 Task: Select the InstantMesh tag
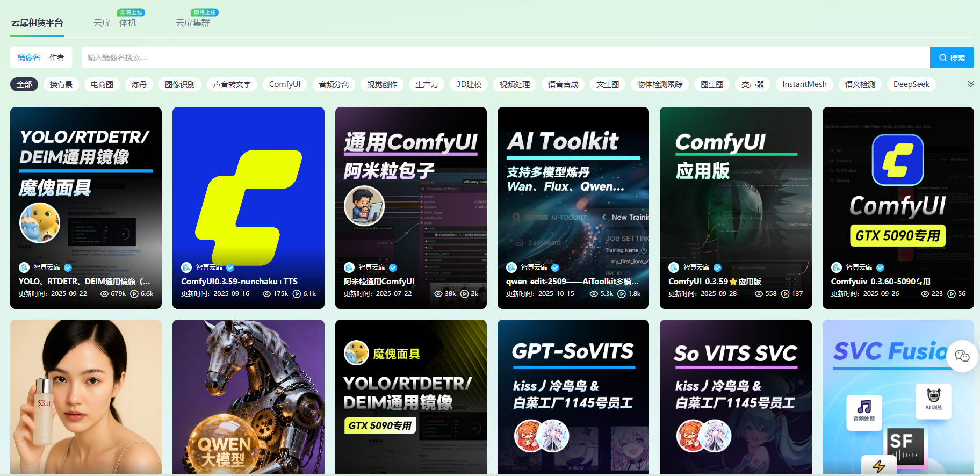804,84
